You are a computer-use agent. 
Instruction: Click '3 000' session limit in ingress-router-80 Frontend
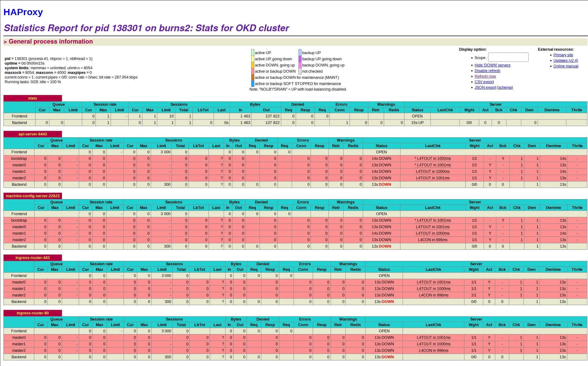tap(166, 331)
